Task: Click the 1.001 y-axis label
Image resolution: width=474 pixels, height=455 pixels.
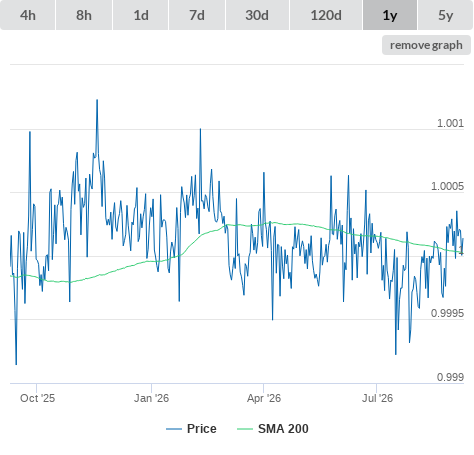Action: pyautogui.click(x=450, y=123)
